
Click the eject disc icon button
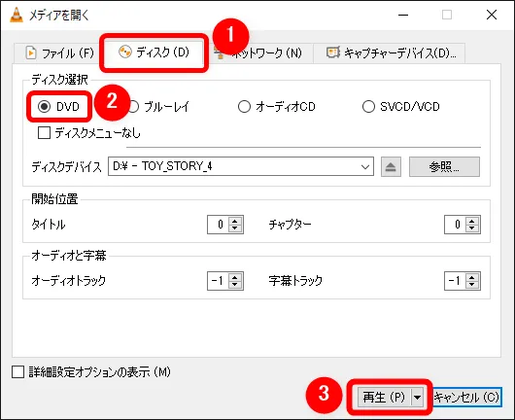[x=391, y=167]
